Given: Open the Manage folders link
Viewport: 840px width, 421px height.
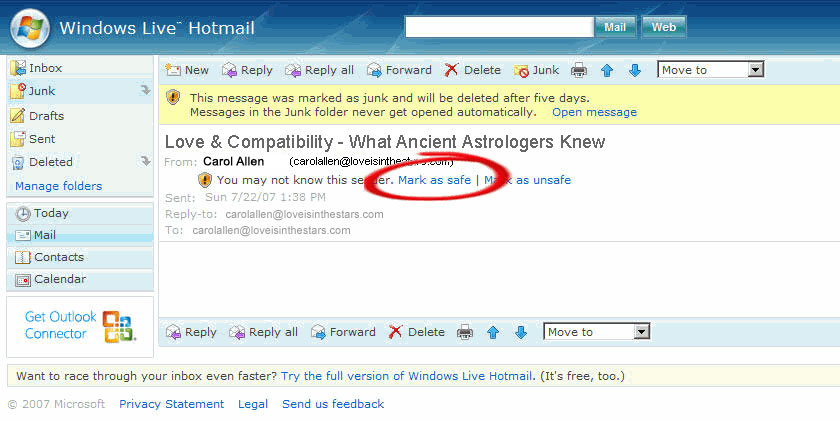Looking at the screenshot, I should [x=58, y=186].
